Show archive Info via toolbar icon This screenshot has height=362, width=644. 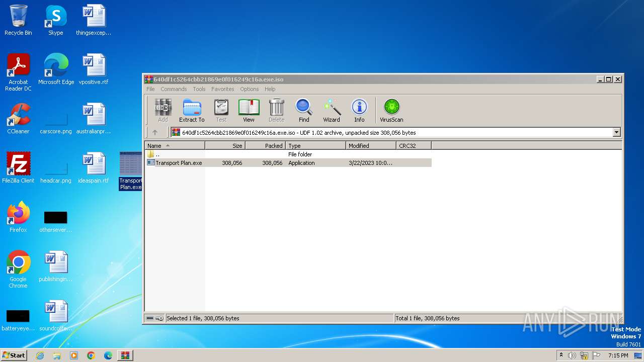[x=359, y=110]
